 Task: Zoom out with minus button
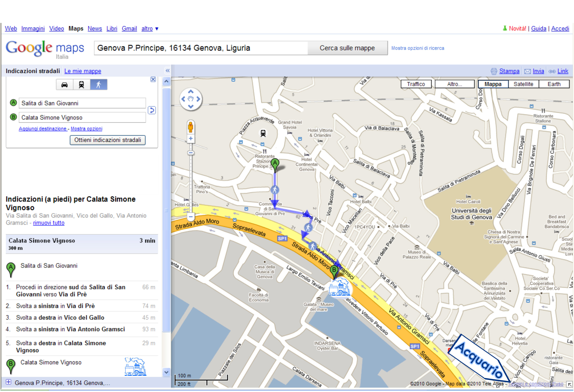point(191,217)
